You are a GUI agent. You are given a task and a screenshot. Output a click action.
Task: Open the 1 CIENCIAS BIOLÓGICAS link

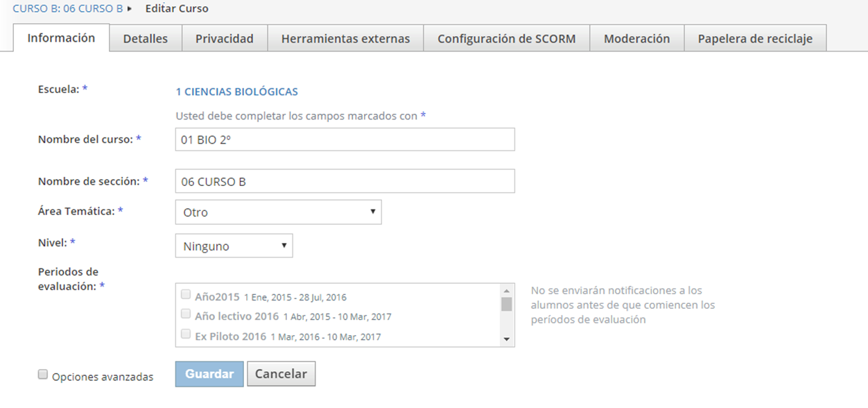coord(238,91)
